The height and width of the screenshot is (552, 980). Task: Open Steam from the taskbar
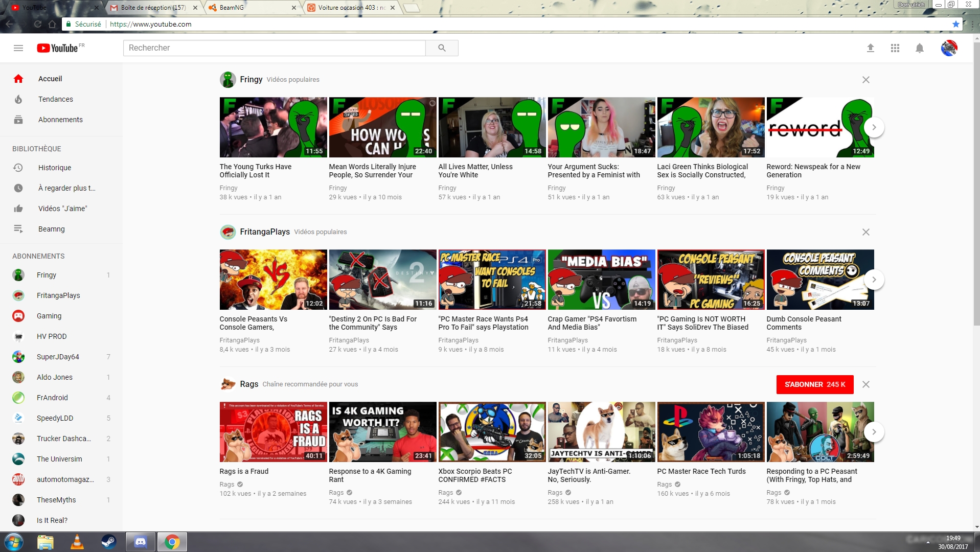click(x=108, y=542)
